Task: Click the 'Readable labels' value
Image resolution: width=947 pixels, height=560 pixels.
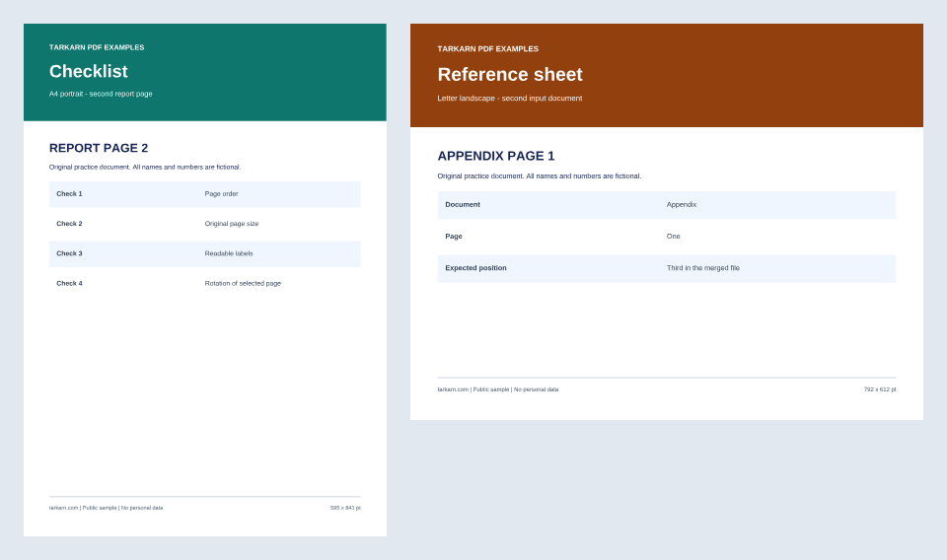Action: [x=228, y=253]
